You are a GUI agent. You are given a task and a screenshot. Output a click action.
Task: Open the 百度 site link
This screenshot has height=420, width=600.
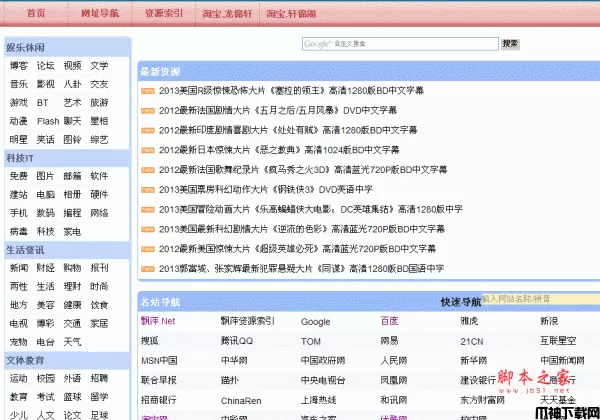(390, 321)
